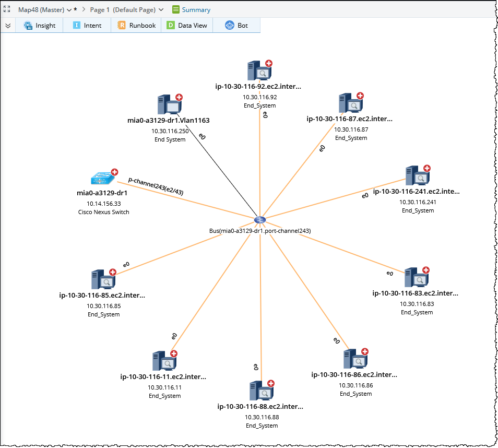Screen dimensions: 498x448
Task: Select mia0-a3129-dr1.Vlan1163 end system icon
Action: pos(170,105)
